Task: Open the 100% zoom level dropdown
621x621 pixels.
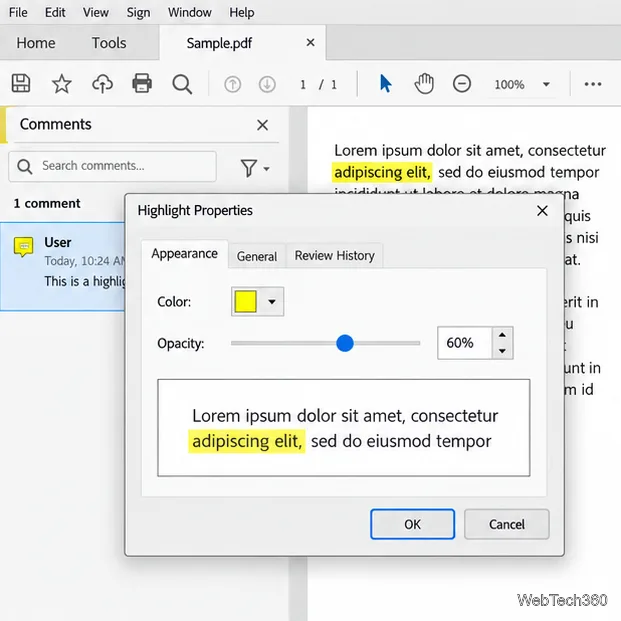Action: 546,84
